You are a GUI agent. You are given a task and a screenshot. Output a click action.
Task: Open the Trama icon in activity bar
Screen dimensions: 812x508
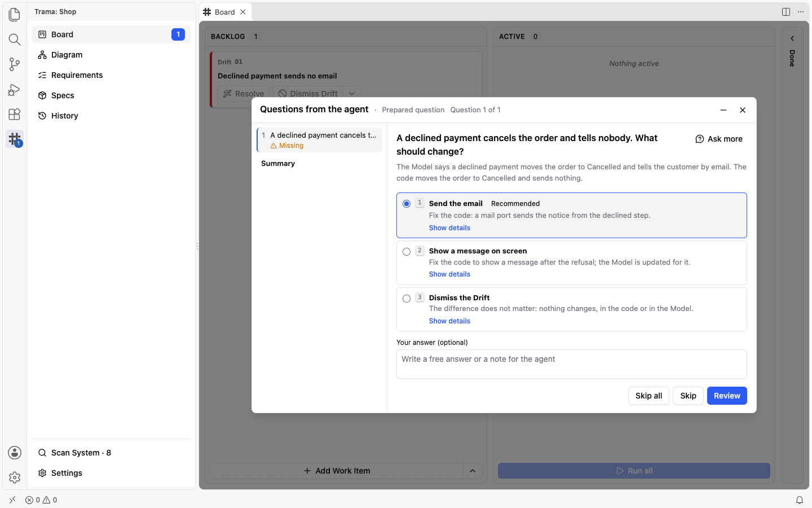(15, 139)
